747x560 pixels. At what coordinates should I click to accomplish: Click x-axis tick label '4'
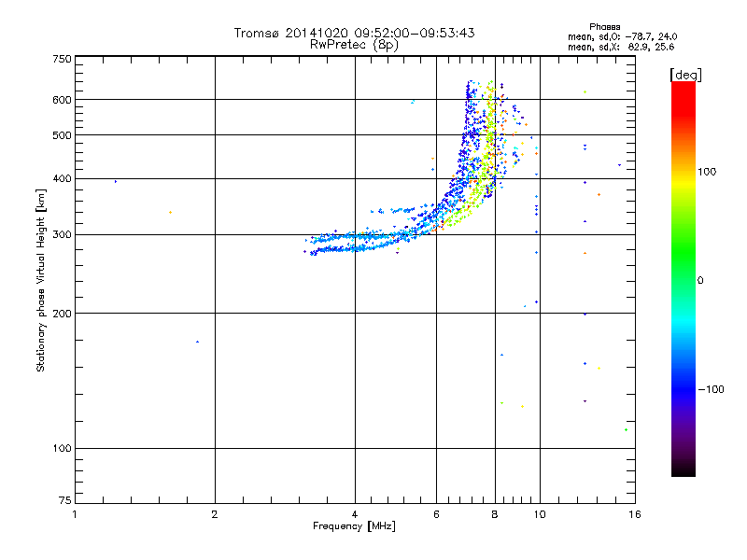355,514
